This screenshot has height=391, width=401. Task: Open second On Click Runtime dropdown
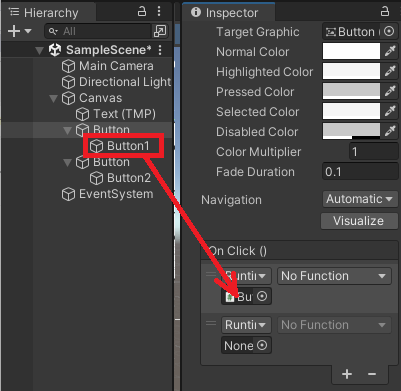point(246,325)
